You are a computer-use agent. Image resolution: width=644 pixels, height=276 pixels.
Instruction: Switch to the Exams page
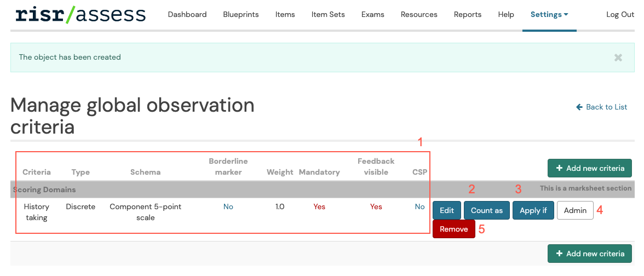(x=372, y=15)
